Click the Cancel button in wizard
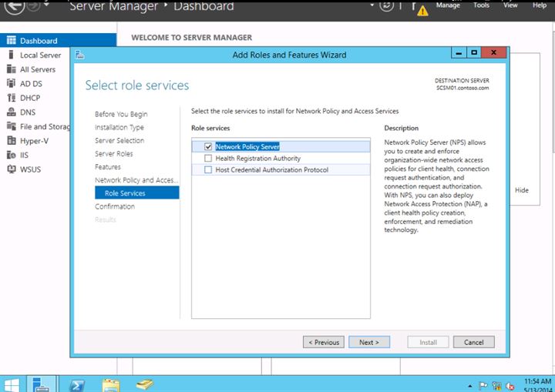Image resolution: width=555 pixels, height=392 pixels. pyautogui.click(x=473, y=342)
